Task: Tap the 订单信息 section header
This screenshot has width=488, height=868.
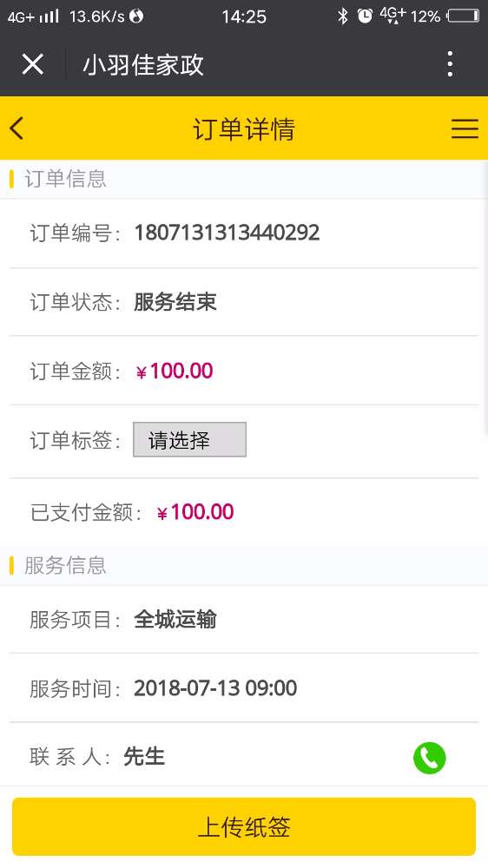Action: (65, 179)
